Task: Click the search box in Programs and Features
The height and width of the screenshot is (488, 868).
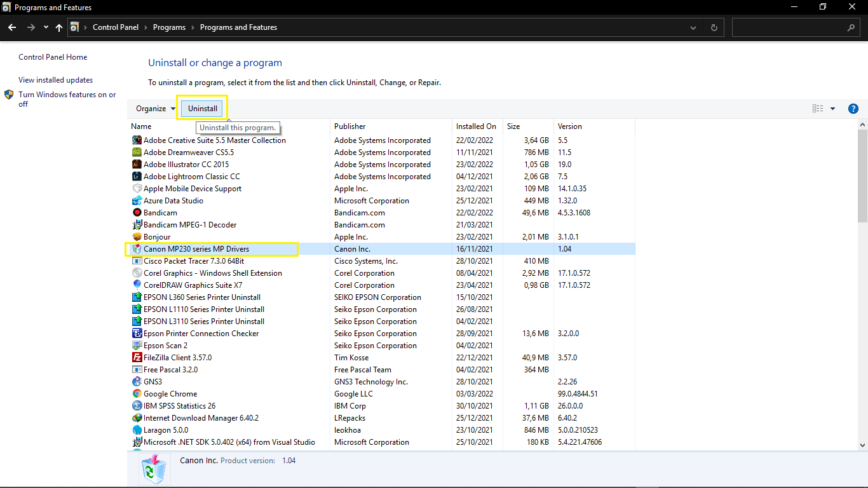Action: click(796, 27)
